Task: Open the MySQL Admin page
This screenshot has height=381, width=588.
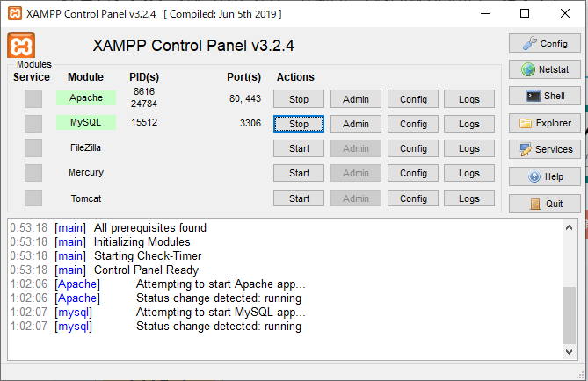Action: [355, 124]
